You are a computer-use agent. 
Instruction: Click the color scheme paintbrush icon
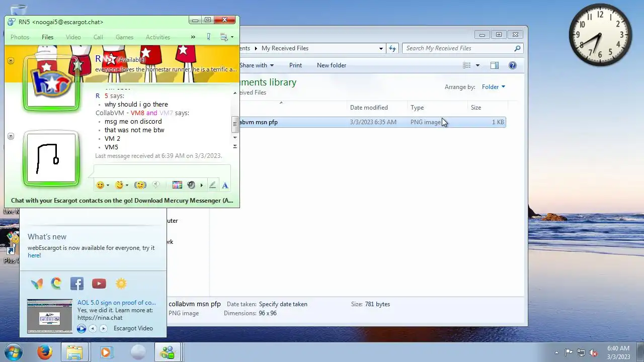[x=208, y=37]
